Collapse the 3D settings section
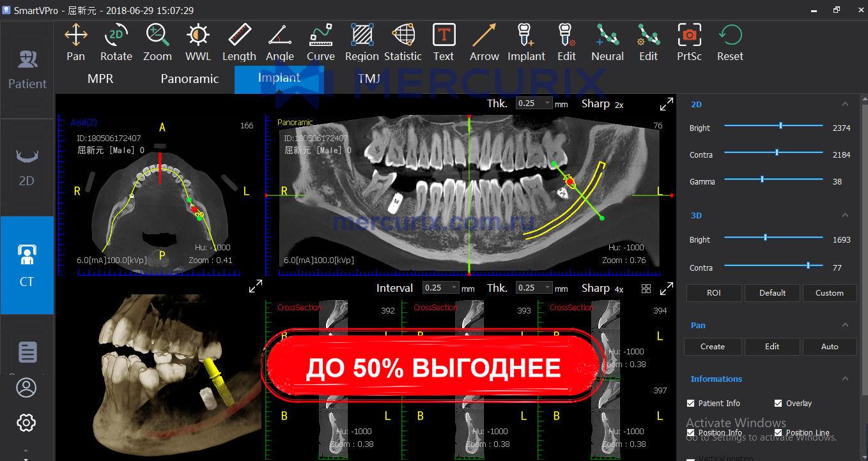868x461 pixels. click(x=845, y=215)
